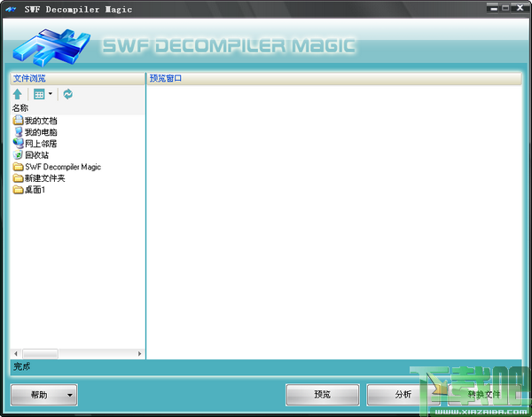Click the horizontal scrollbar thumb in file list
Screen dimensions: 532x417
tap(40, 354)
